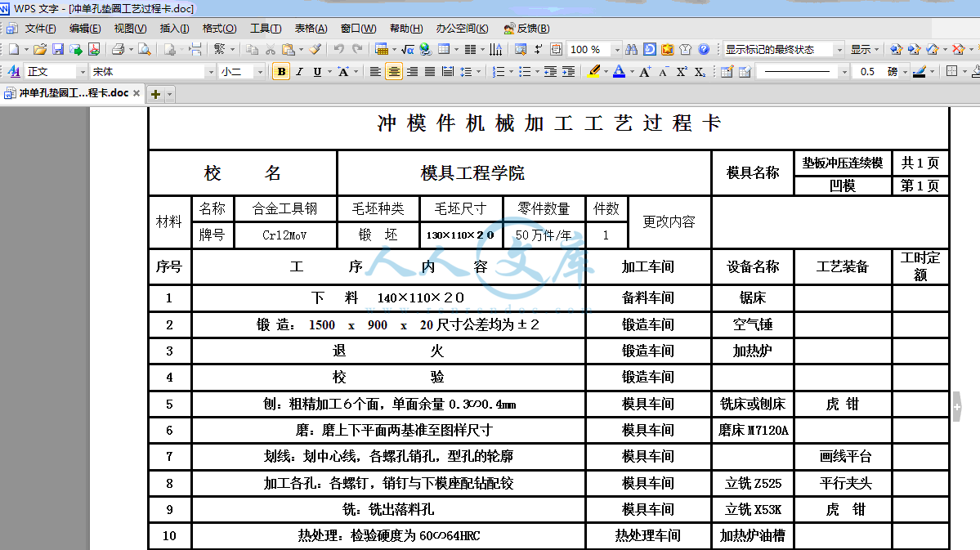Screen dimensions: 980x550
Task: Redo the last undone action
Action: pyautogui.click(x=357, y=49)
